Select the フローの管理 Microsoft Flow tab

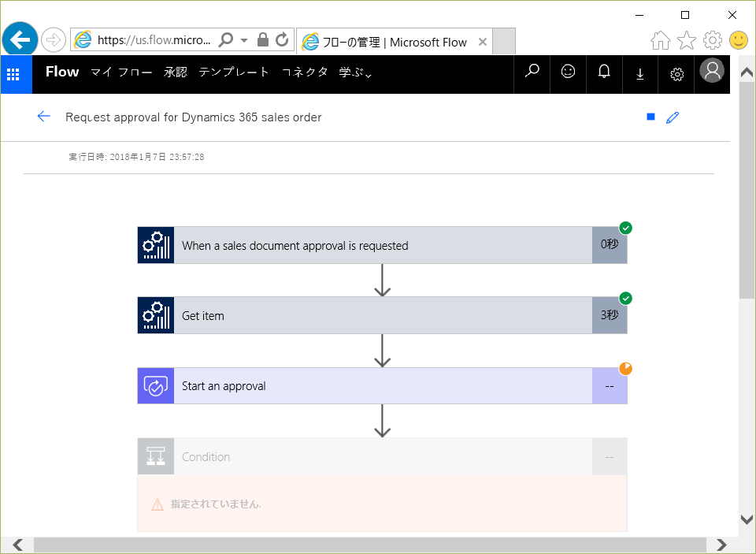(394, 42)
